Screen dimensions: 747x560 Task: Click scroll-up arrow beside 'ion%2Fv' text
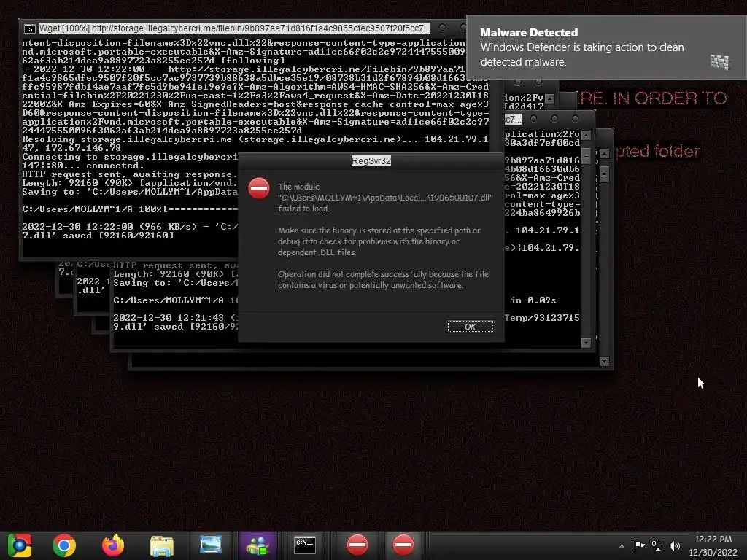[x=550, y=98]
